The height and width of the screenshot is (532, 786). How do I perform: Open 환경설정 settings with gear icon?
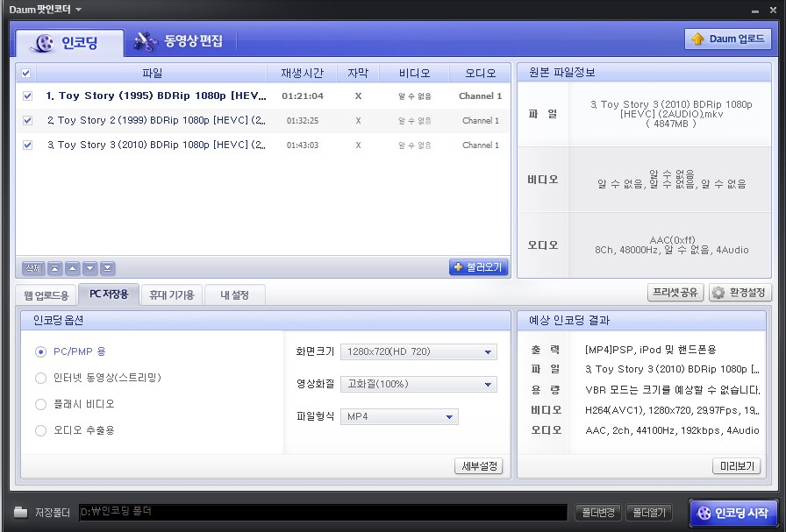[x=740, y=293]
